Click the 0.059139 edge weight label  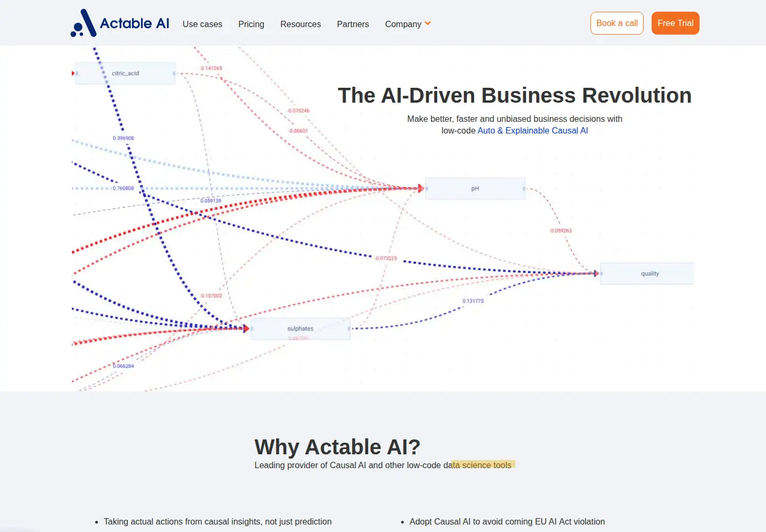pos(211,201)
